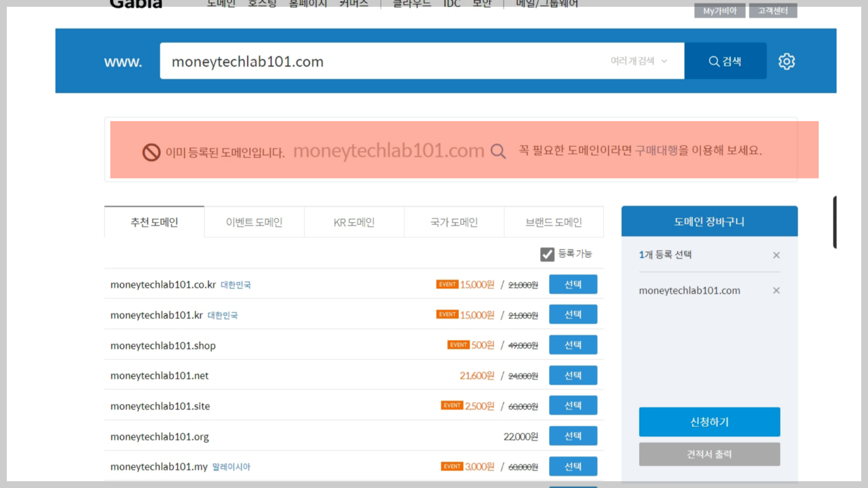Click the page scrollbar handle on the right edge
The image size is (868, 488).
tap(835, 222)
